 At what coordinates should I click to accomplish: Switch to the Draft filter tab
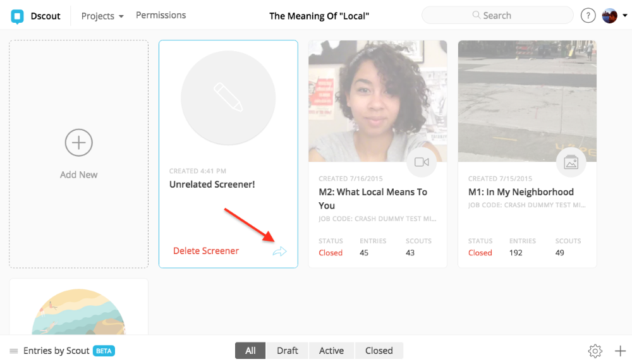click(287, 351)
